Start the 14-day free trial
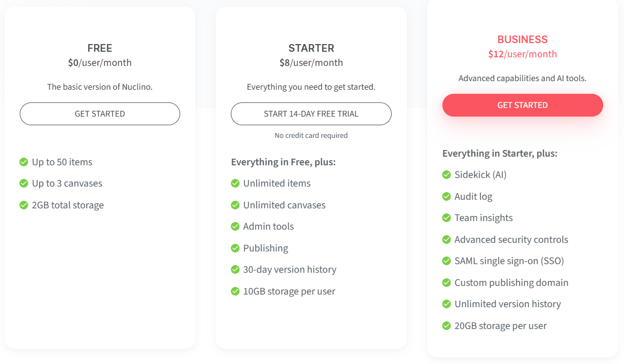 pos(311,114)
